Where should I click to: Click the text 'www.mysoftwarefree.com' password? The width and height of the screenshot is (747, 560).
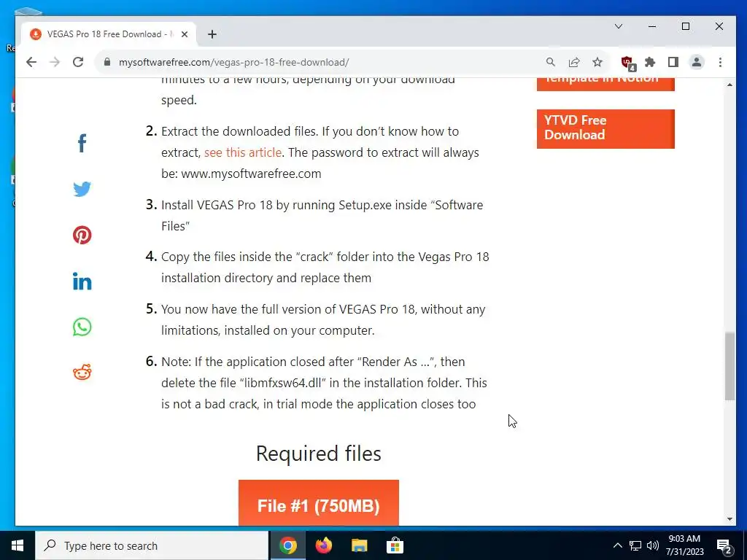pos(251,174)
